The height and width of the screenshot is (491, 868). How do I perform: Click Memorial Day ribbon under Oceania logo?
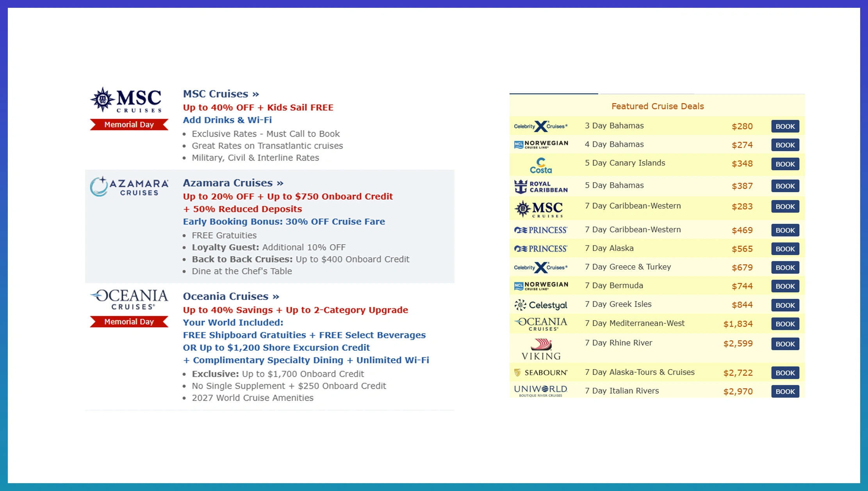(129, 322)
